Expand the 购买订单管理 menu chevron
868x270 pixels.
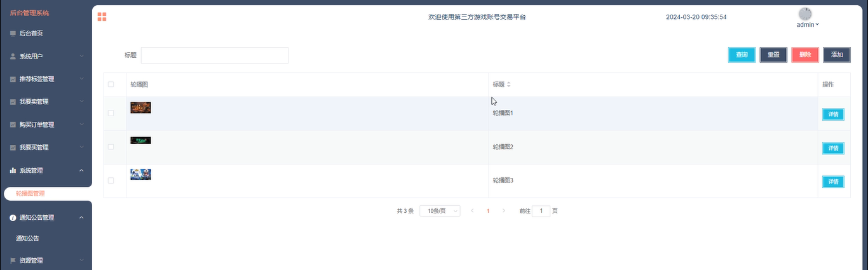[81, 125]
